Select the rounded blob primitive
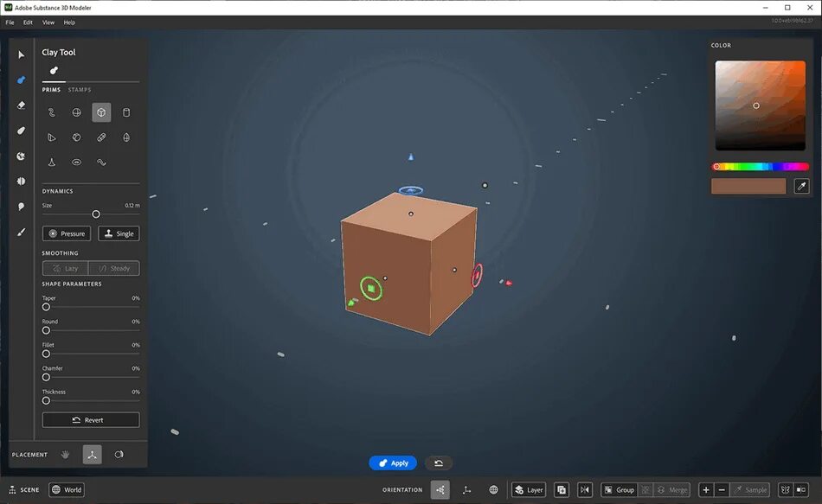This screenshot has height=504, width=822. pyautogui.click(x=76, y=137)
